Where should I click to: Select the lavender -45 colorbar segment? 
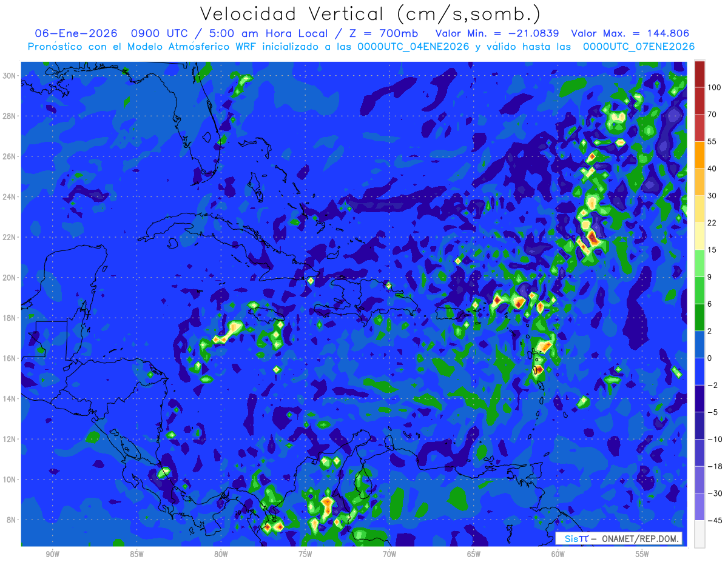pyautogui.click(x=699, y=507)
